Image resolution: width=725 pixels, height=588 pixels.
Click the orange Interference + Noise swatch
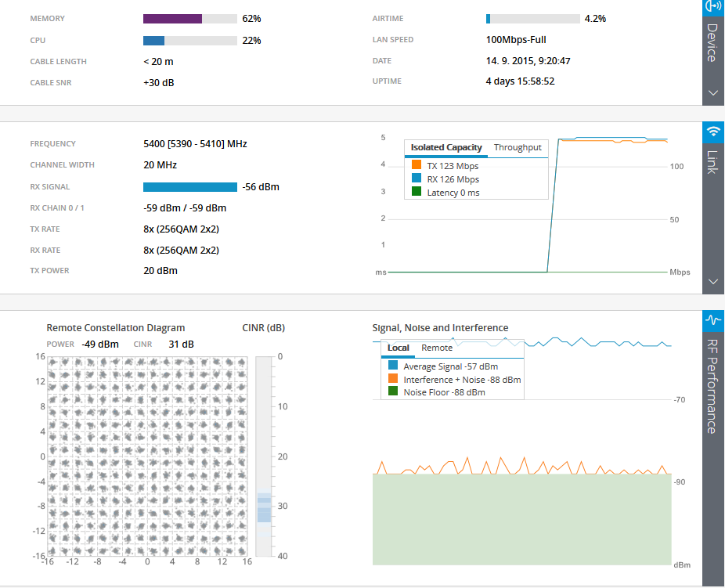click(x=393, y=379)
